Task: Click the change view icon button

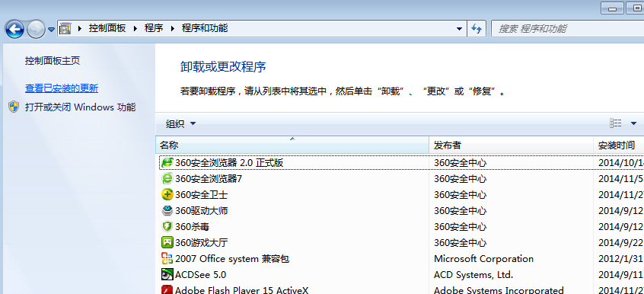Action: 615,123
